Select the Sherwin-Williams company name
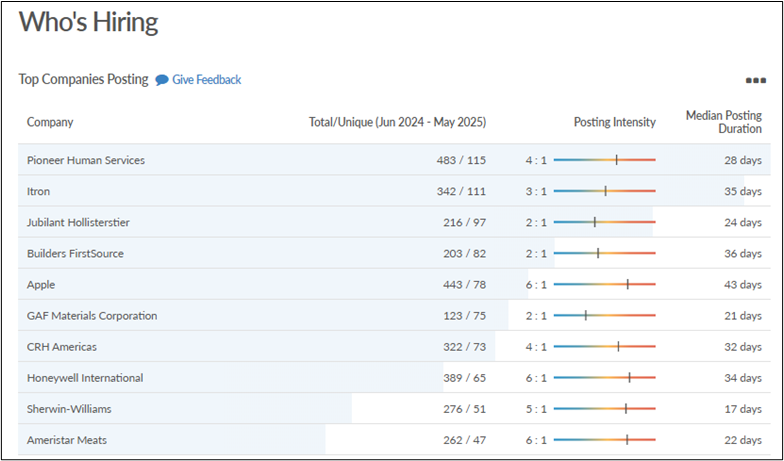The width and height of the screenshot is (784, 461). pos(69,408)
